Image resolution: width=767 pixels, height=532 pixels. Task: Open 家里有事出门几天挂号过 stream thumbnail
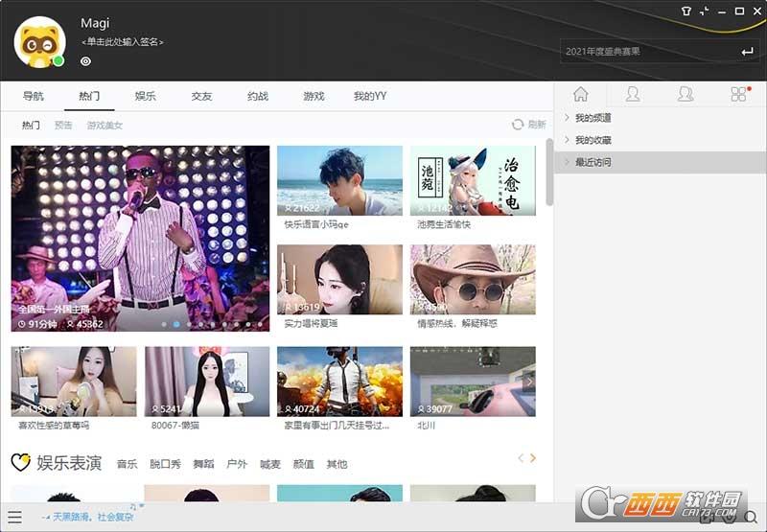click(339, 382)
